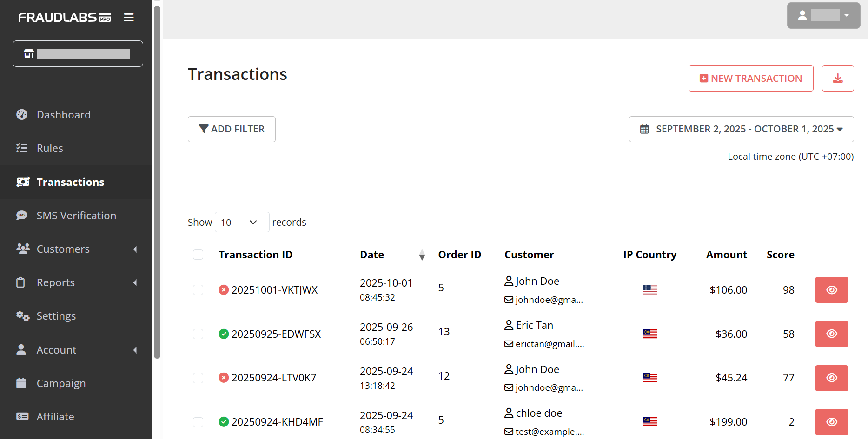Click the sidebar vertical scrollbar
The image size is (868, 439).
(x=157, y=181)
